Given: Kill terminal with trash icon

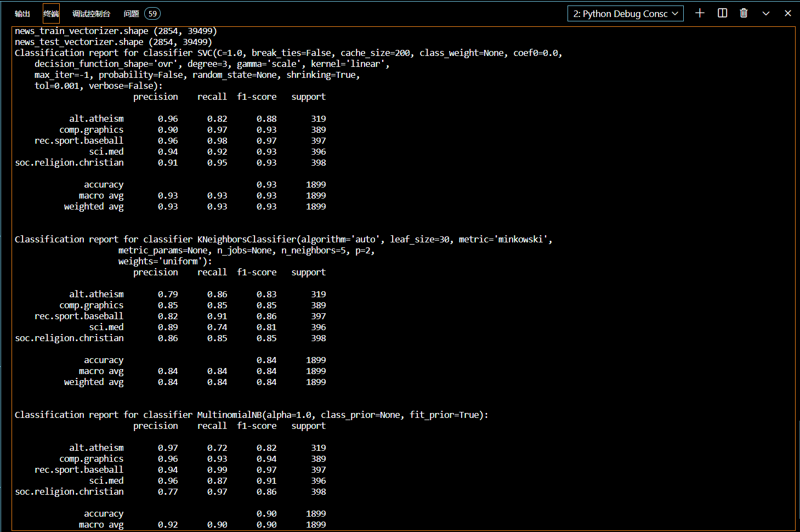Looking at the screenshot, I should (744, 13).
